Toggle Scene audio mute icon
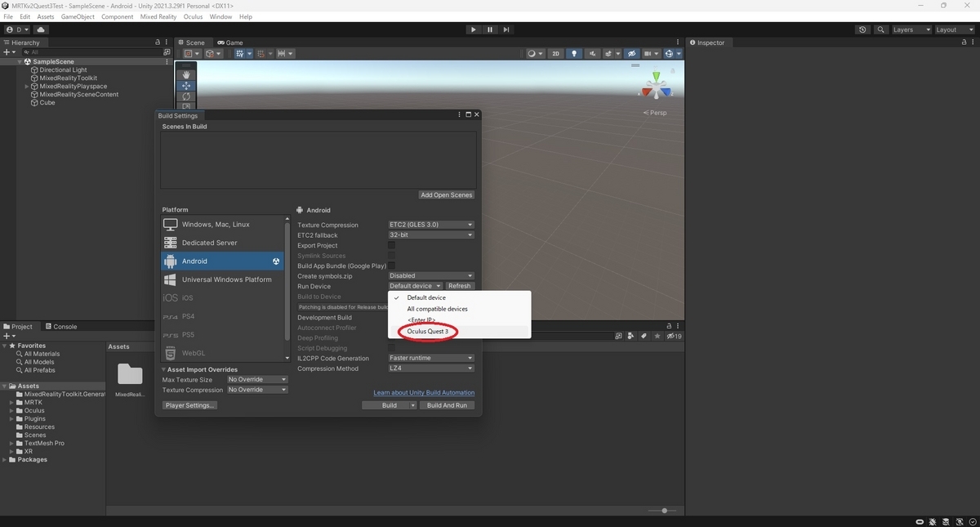 click(x=592, y=54)
